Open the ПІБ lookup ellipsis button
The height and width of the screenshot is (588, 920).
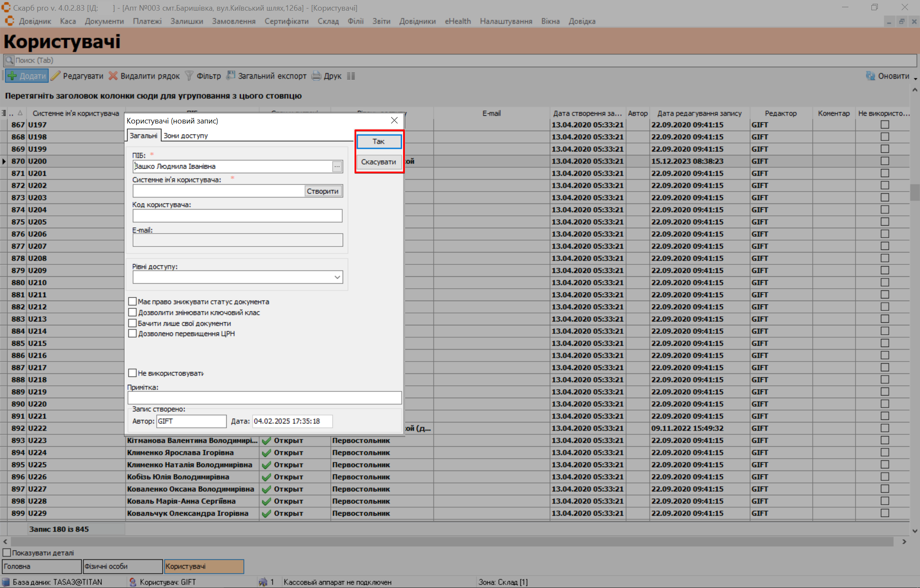click(337, 166)
